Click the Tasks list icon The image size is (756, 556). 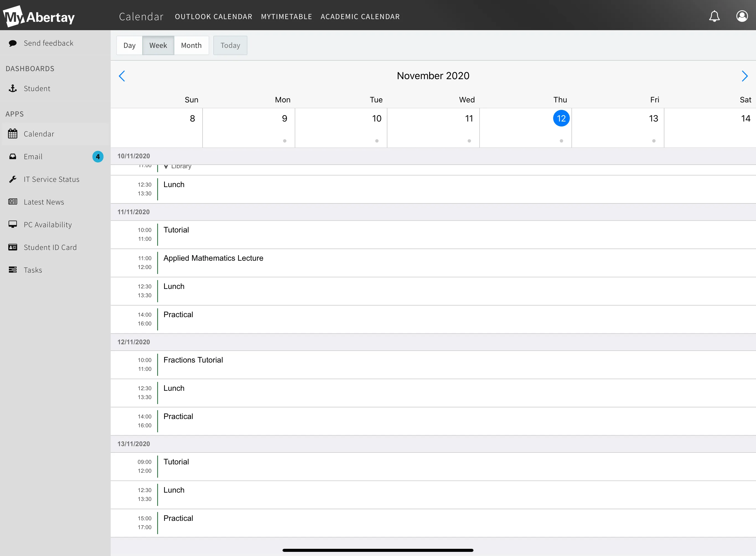pos(13,270)
